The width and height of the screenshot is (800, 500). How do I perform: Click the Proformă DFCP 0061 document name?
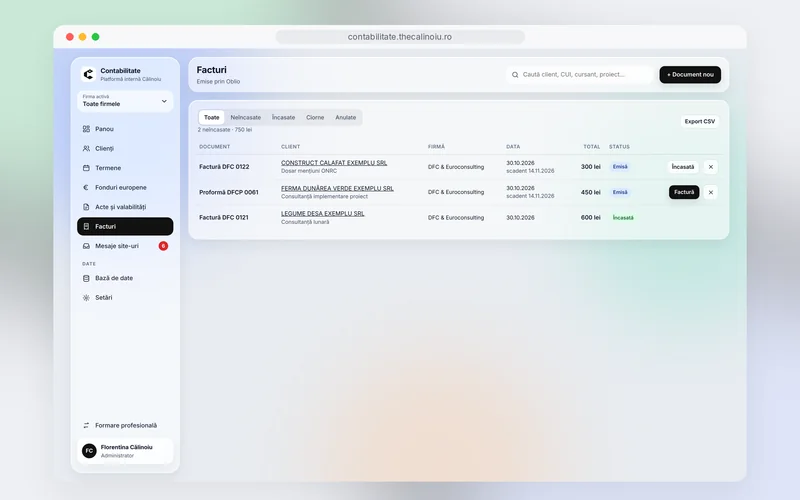click(229, 192)
